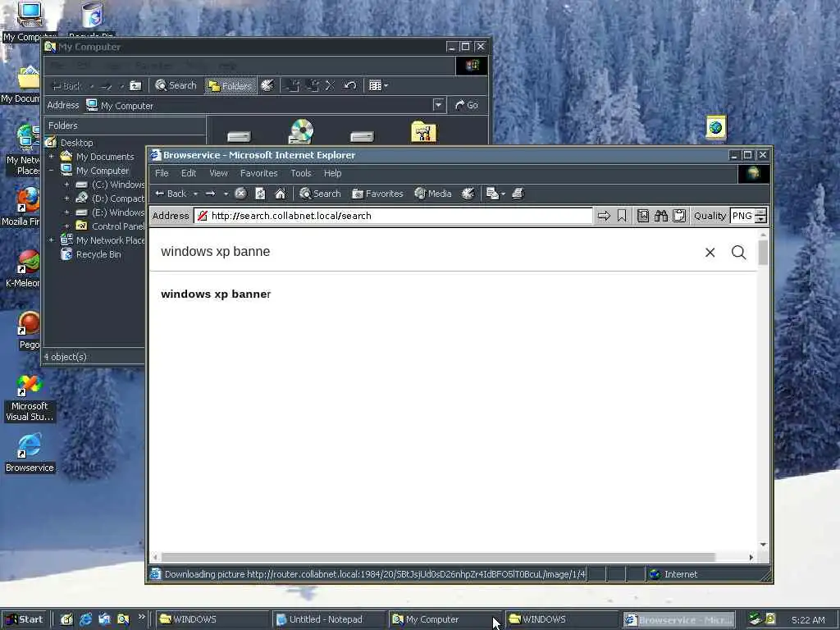Click Internet Explorer quick launch icon
Image resolution: width=840 pixels, height=630 pixels.
pos(85,620)
